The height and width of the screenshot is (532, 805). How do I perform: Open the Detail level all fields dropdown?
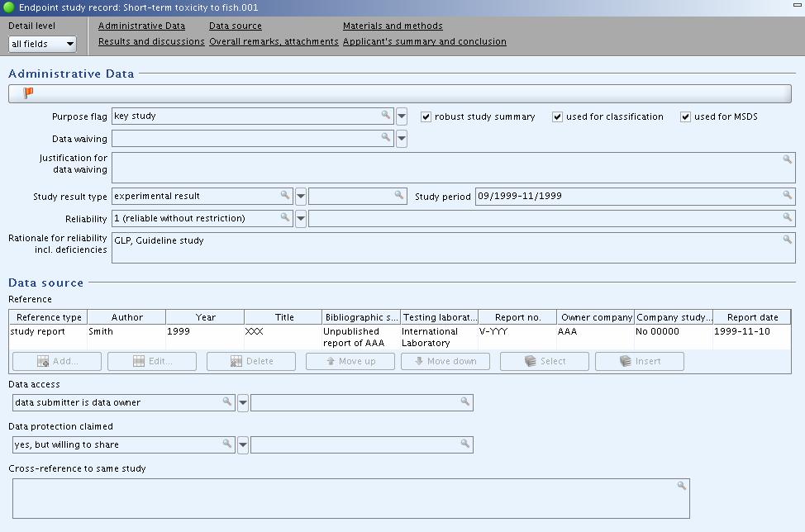tap(43, 44)
